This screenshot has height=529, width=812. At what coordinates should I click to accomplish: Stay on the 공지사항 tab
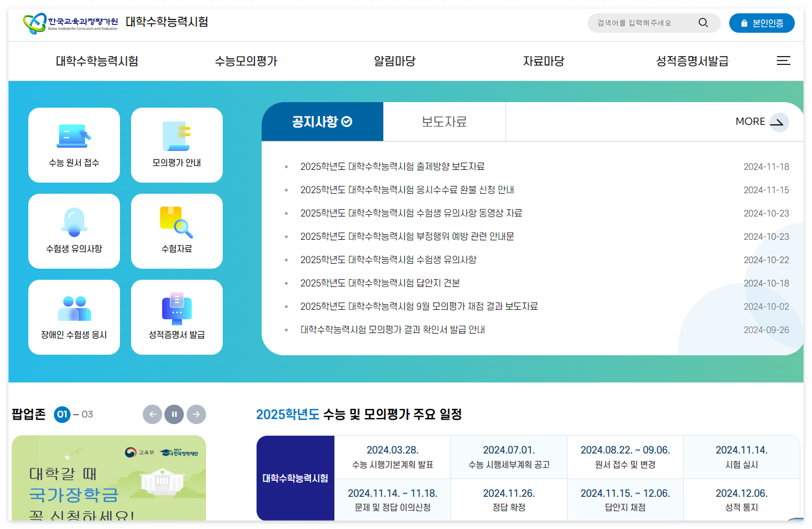322,122
